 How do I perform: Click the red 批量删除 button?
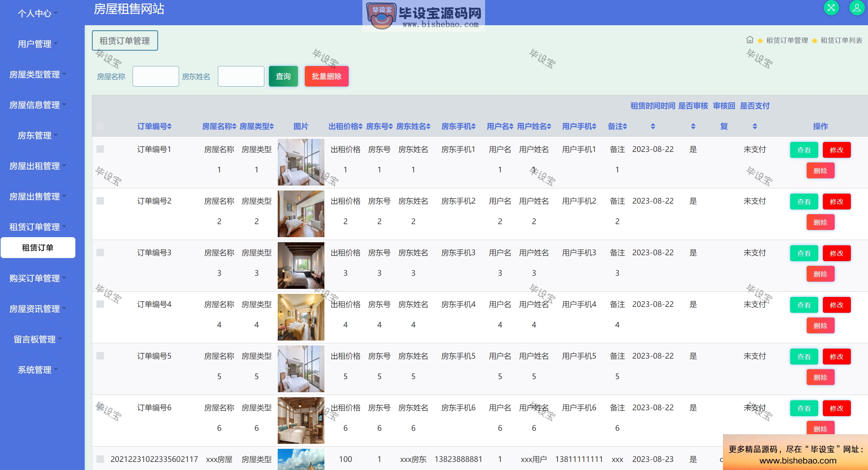coord(327,77)
